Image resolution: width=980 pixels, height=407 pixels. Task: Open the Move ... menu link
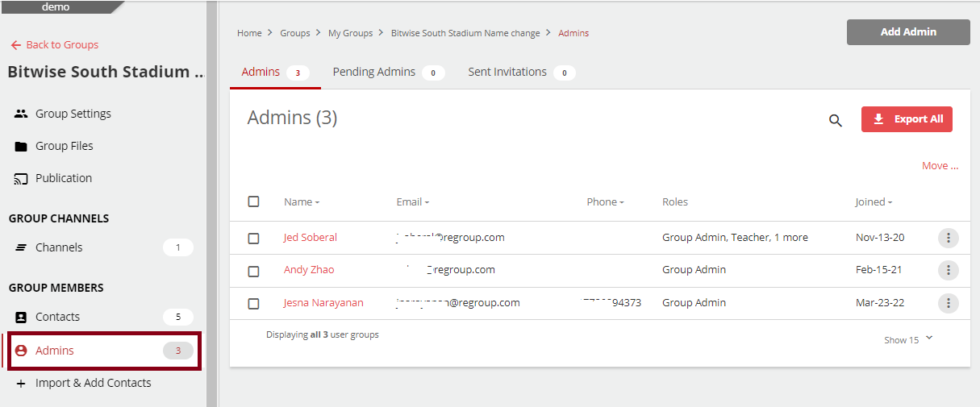coord(940,166)
